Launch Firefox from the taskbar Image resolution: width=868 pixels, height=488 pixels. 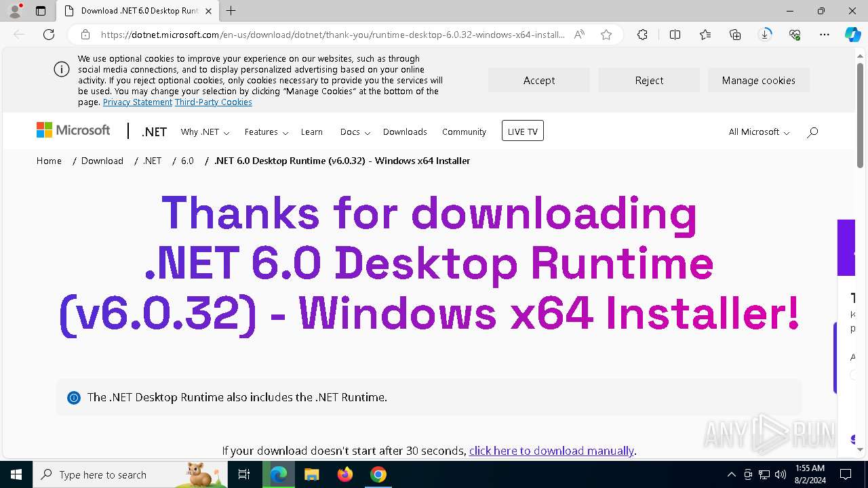click(345, 474)
